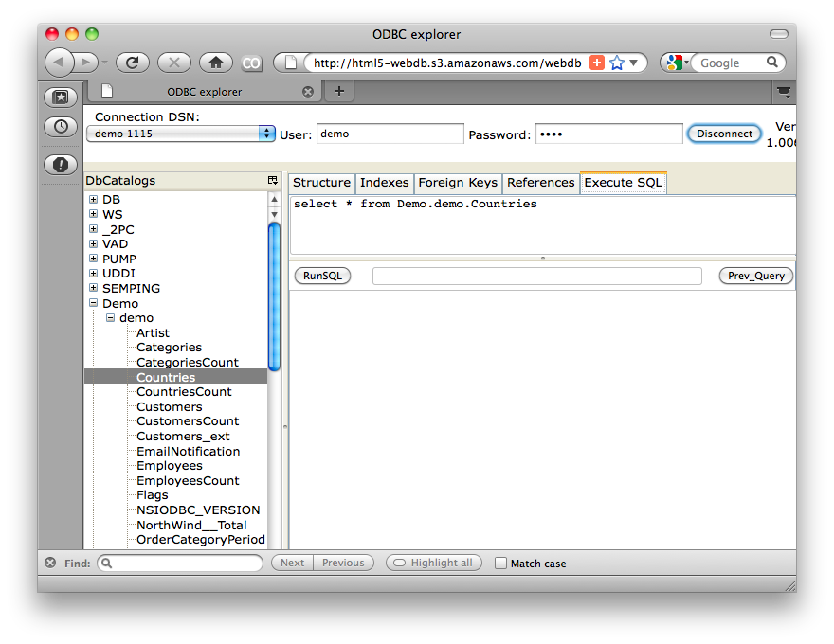Expand the SEMPING catalog node

click(x=93, y=288)
